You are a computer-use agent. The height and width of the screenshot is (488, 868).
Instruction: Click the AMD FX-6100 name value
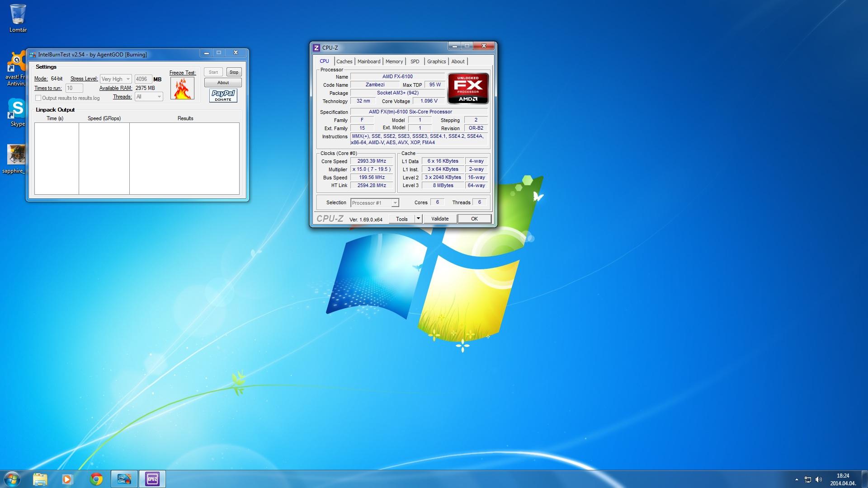[397, 76]
